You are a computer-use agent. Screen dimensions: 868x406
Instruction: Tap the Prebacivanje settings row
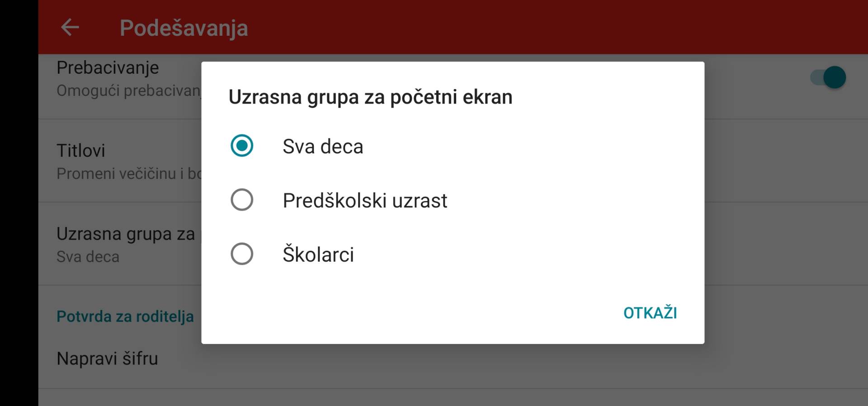click(x=108, y=67)
